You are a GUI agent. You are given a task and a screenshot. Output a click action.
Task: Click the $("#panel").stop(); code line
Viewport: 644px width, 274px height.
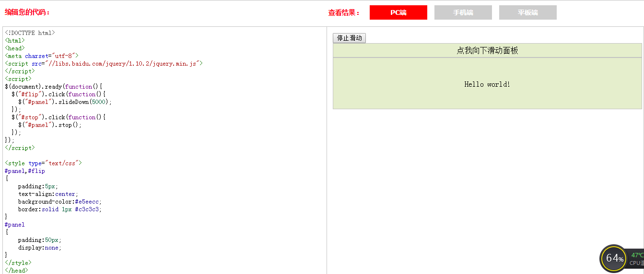[x=50, y=125]
